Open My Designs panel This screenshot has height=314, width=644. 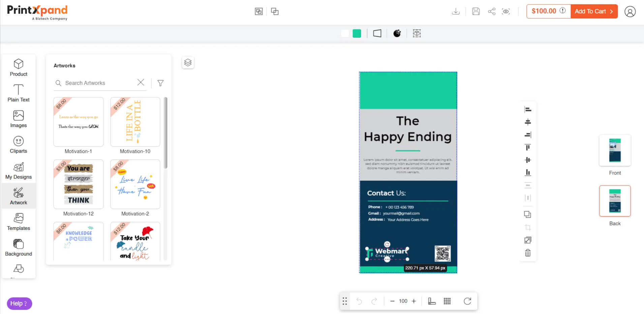tap(19, 171)
